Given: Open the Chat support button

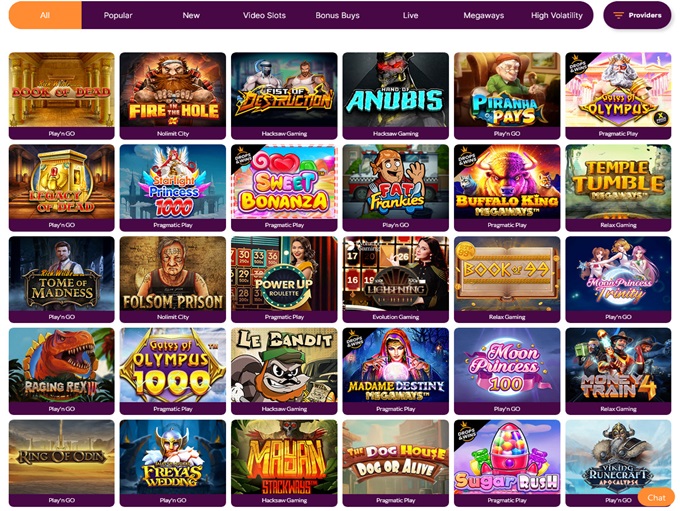Looking at the screenshot, I should (x=656, y=498).
